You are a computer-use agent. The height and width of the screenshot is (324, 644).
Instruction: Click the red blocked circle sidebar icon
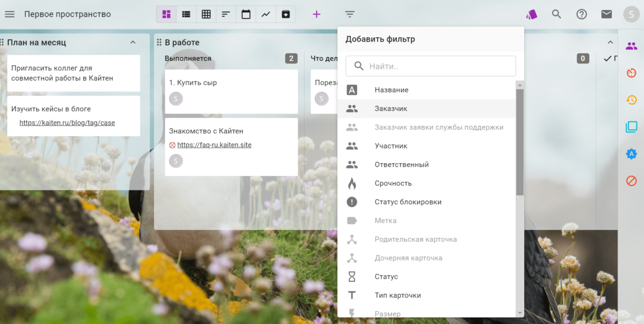tap(631, 181)
